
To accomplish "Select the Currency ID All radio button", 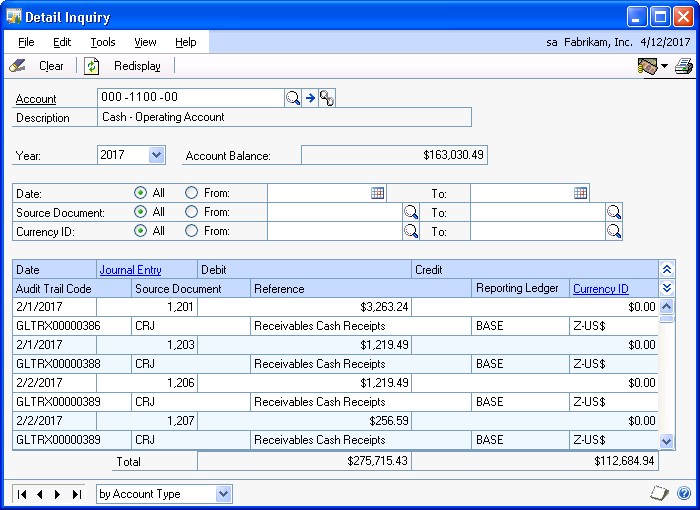I will click(140, 231).
